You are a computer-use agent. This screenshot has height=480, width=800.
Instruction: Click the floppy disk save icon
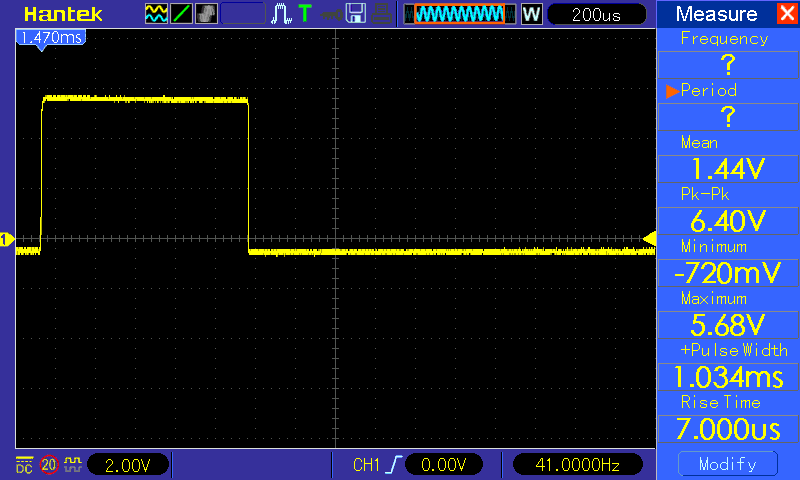(354, 14)
